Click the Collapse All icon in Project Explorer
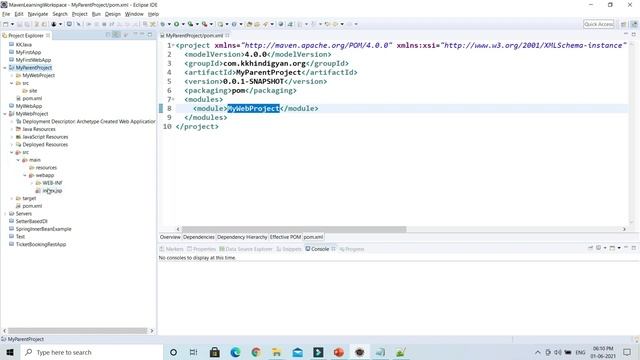640x360 pixels. tap(108, 35)
